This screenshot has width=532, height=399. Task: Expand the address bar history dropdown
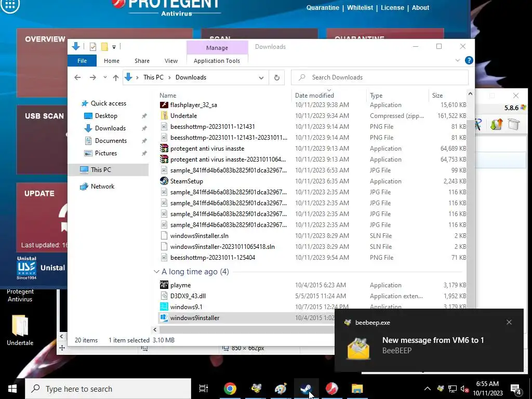261,78
